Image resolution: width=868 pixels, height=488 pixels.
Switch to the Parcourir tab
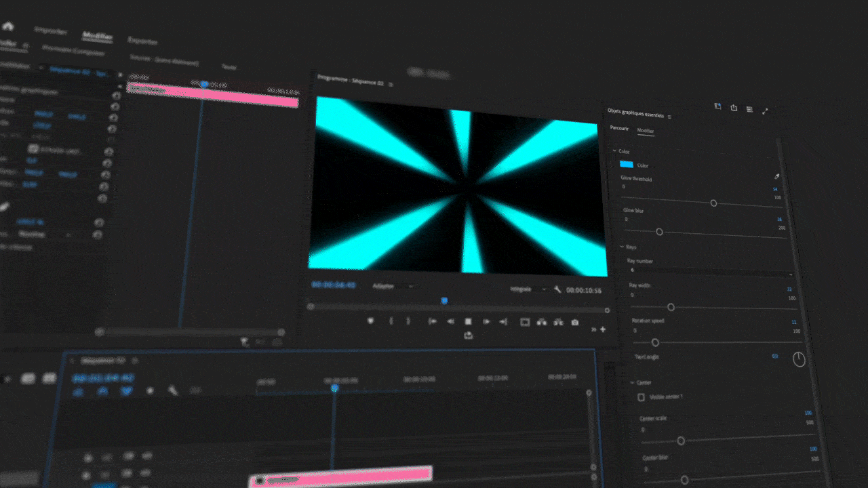pyautogui.click(x=619, y=128)
